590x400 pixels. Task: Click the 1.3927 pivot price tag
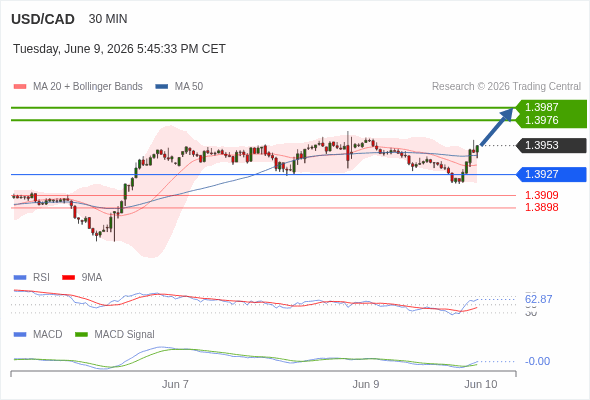552,174
